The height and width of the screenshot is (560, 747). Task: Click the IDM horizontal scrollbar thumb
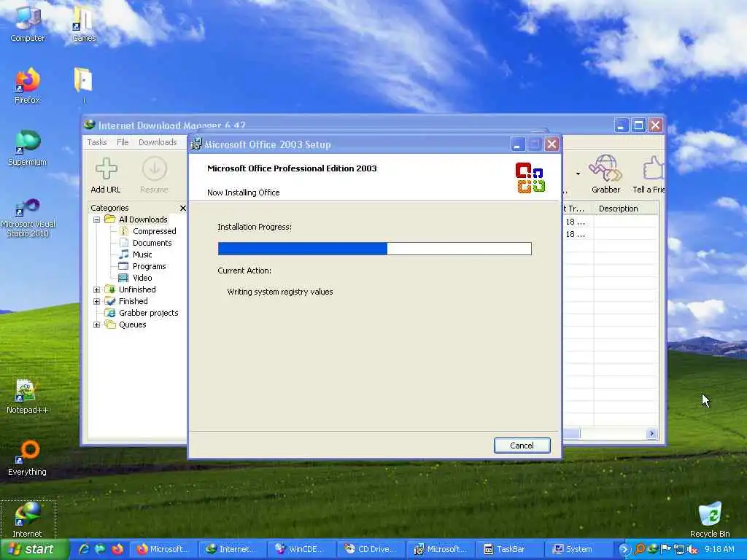pos(572,433)
